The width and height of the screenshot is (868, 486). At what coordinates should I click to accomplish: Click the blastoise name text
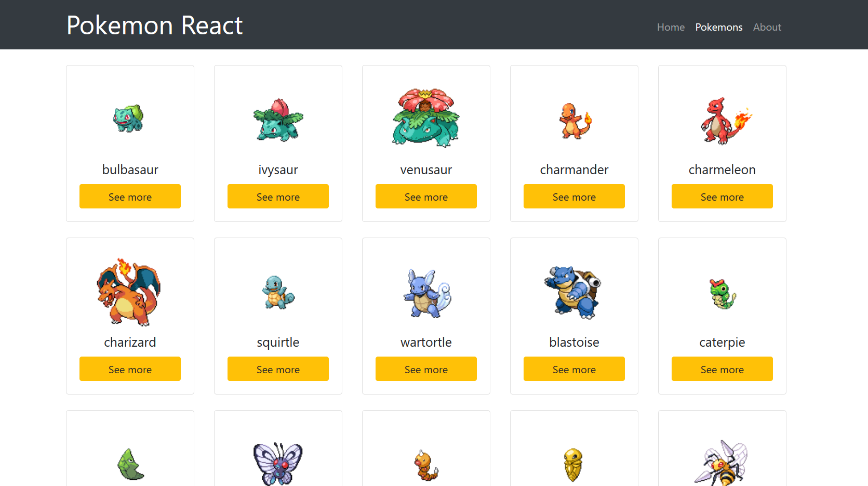(x=574, y=343)
